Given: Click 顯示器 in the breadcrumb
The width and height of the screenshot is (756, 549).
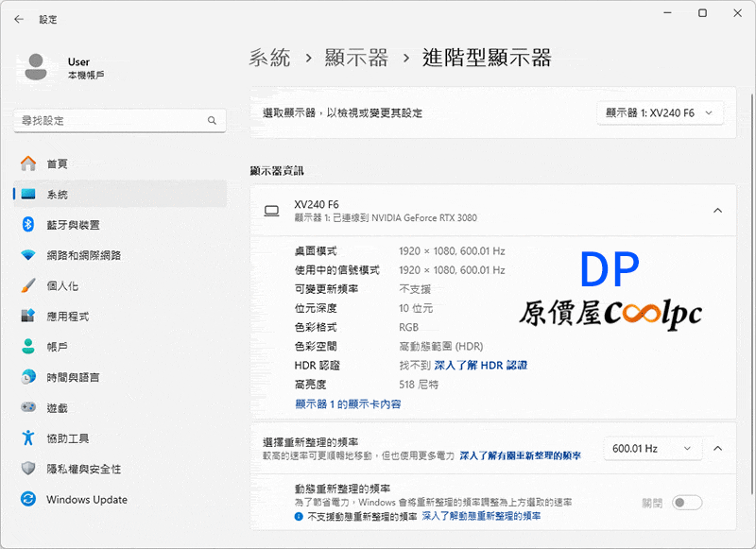Looking at the screenshot, I should [x=356, y=59].
